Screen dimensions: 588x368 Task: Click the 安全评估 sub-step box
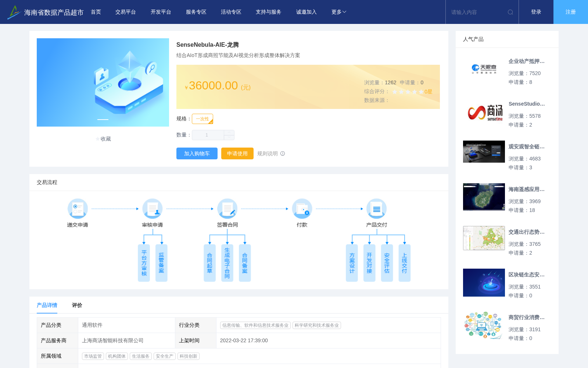387,263
